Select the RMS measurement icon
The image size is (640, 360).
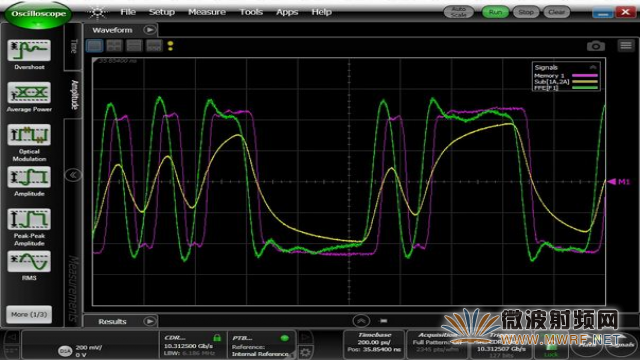(x=29, y=261)
